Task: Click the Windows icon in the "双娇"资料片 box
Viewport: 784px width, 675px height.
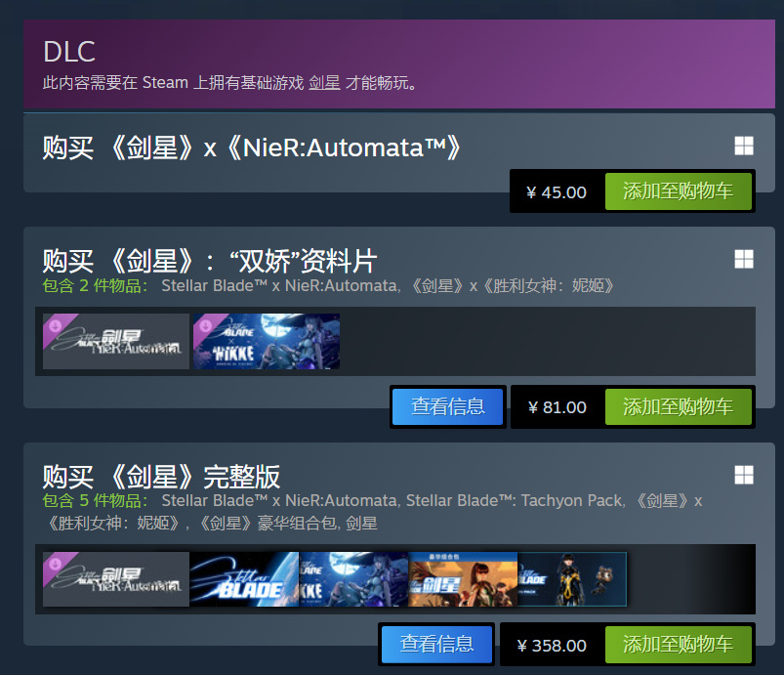Action: click(744, 259)
